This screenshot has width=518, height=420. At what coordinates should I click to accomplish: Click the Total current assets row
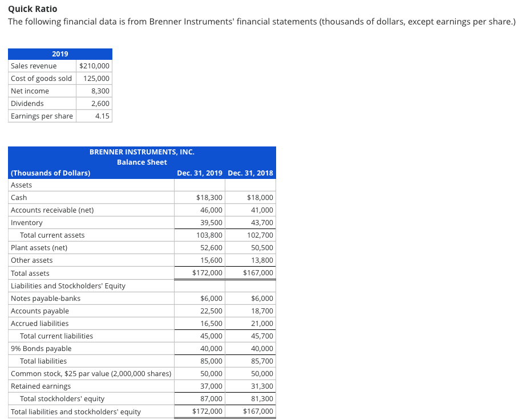click(52, 235)
